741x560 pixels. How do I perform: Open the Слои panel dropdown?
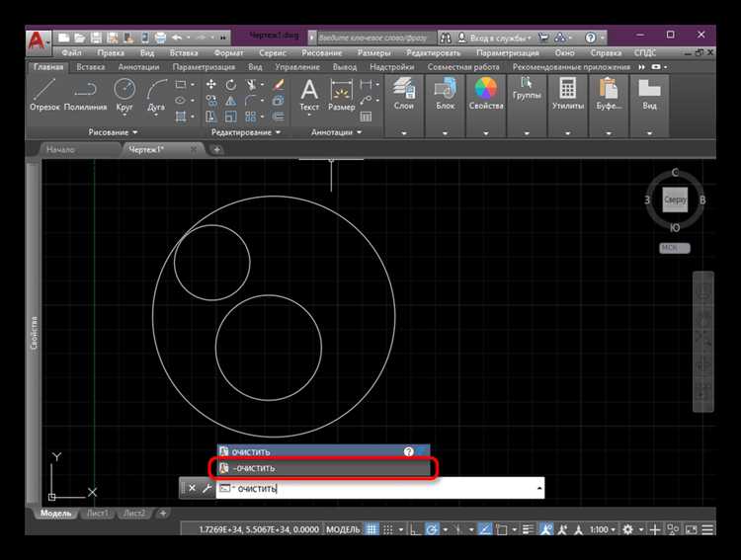point(404,133)
